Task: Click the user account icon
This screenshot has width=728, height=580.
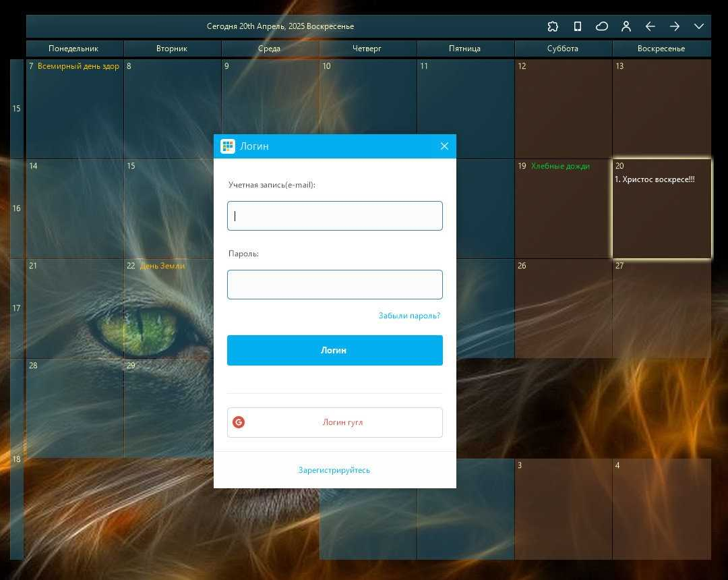Action: pos(626,26)
